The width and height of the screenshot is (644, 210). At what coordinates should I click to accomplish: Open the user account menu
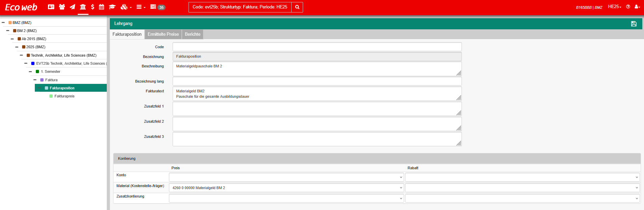pos(637,7)
